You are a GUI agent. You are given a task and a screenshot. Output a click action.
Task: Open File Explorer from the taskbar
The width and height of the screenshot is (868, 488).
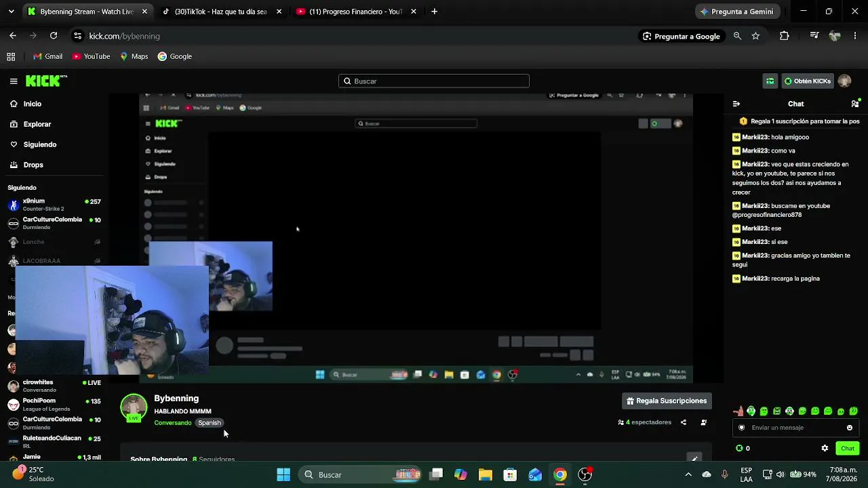(x=485, y=474)
